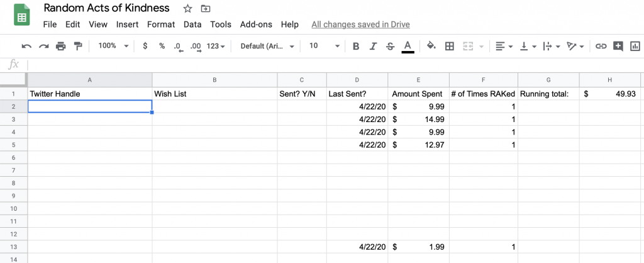
Task: Open the Fill color paint bucket
Action: pos(431,46)
